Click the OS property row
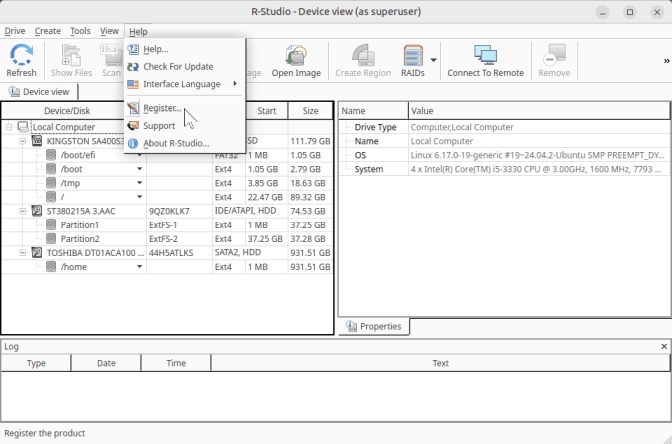The width and height of the screenshot is (672, 444). pyautogui.click(x=504, y=155)
